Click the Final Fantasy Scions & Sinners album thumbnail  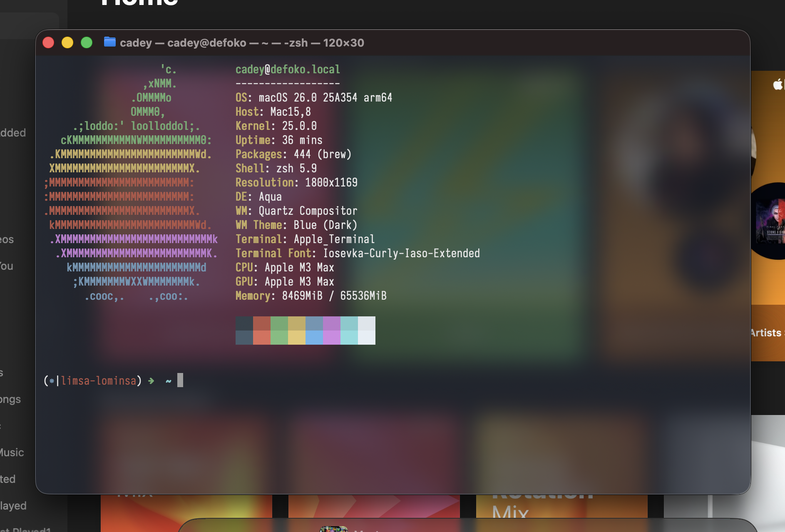coord(771,221)
